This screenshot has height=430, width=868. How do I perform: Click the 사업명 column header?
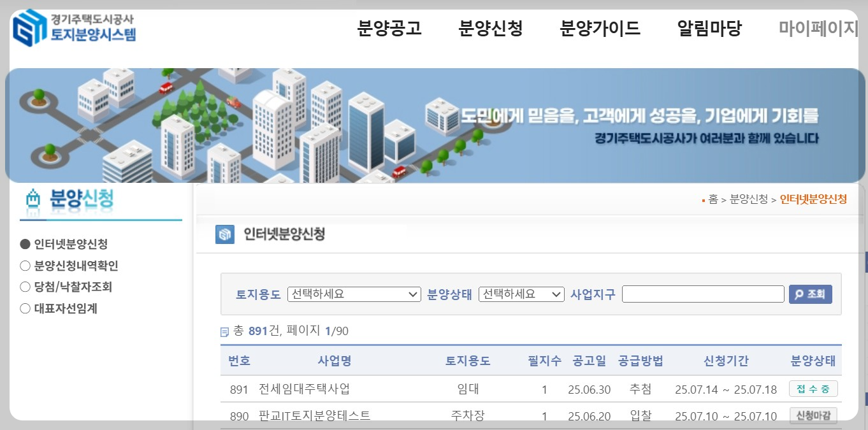(335, 361)
